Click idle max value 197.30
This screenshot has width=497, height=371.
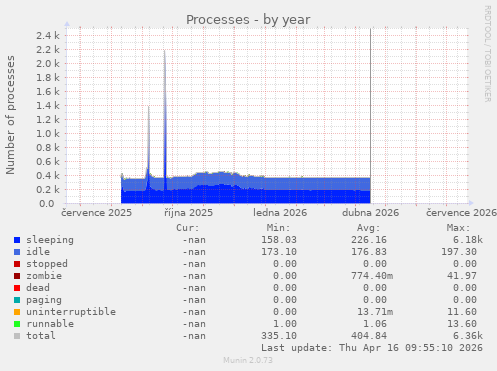click(459, 252)
